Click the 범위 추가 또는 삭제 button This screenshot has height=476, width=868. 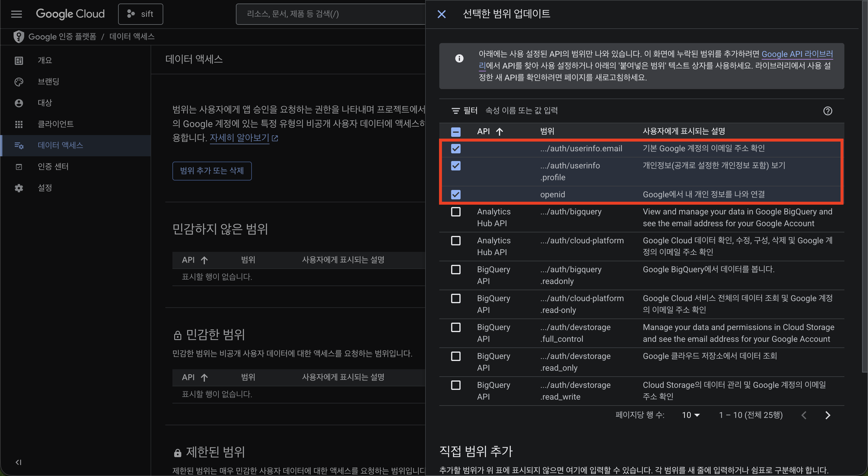212,171
